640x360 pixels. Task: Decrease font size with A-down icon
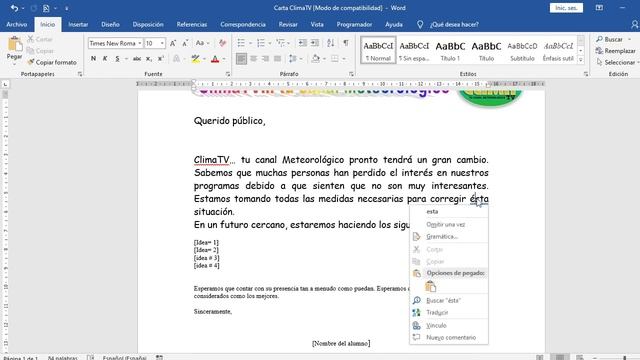coord(185,43)
